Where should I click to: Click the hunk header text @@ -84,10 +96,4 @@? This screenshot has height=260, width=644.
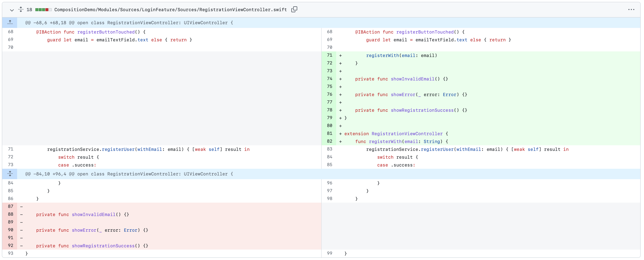[50, 174]
